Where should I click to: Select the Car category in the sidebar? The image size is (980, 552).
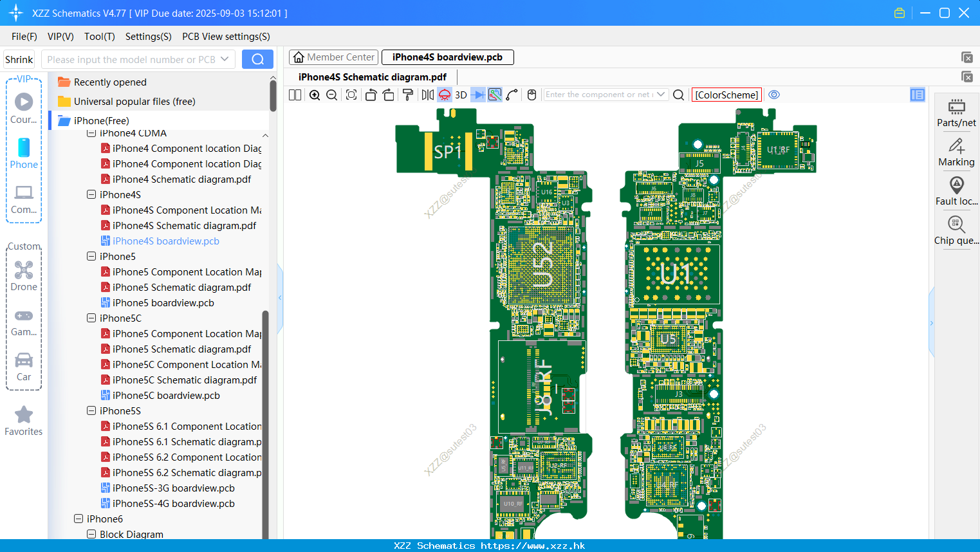click(x=24, y=367)
